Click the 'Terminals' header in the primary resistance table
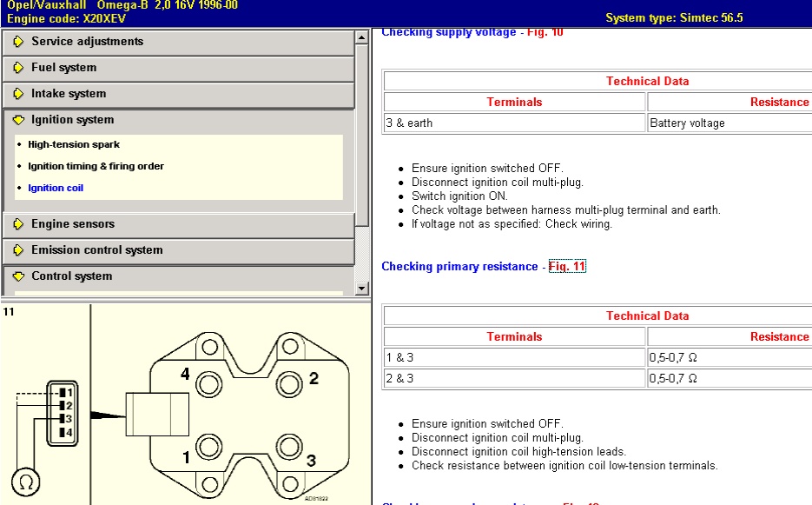Screen dimensions: 812x505 514,336
